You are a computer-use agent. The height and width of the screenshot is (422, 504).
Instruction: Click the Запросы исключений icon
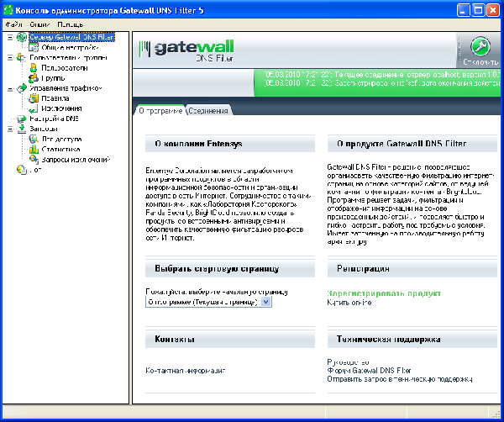[x=34, y=159]
